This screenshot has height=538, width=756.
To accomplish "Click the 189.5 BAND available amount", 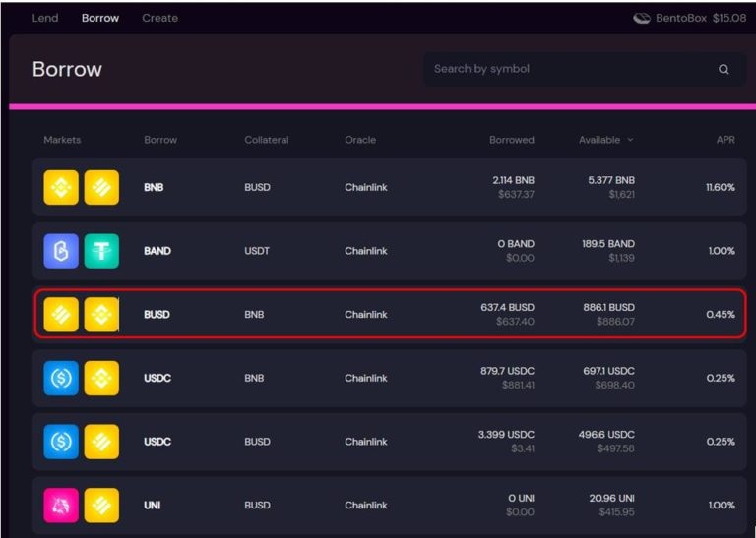I will point(608,244).
